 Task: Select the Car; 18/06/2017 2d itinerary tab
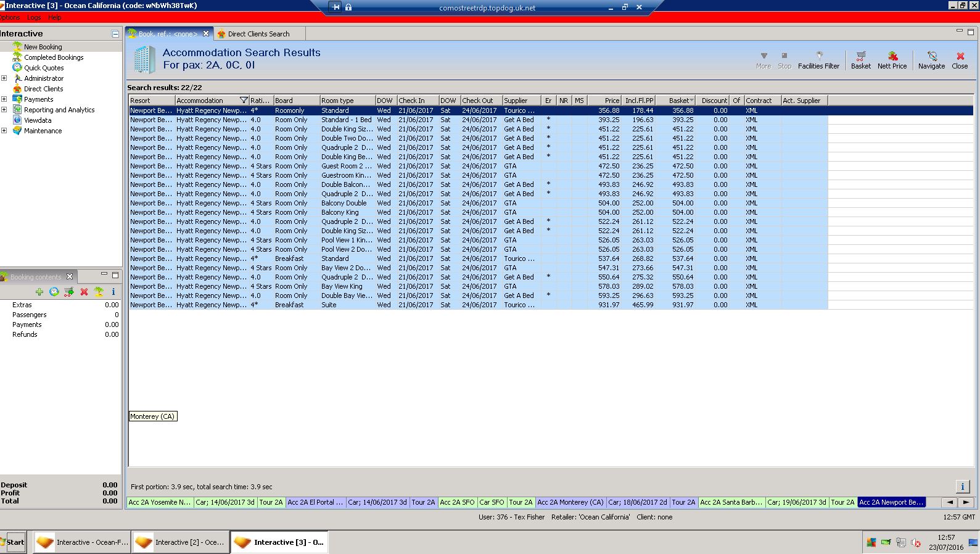[638, 502]
